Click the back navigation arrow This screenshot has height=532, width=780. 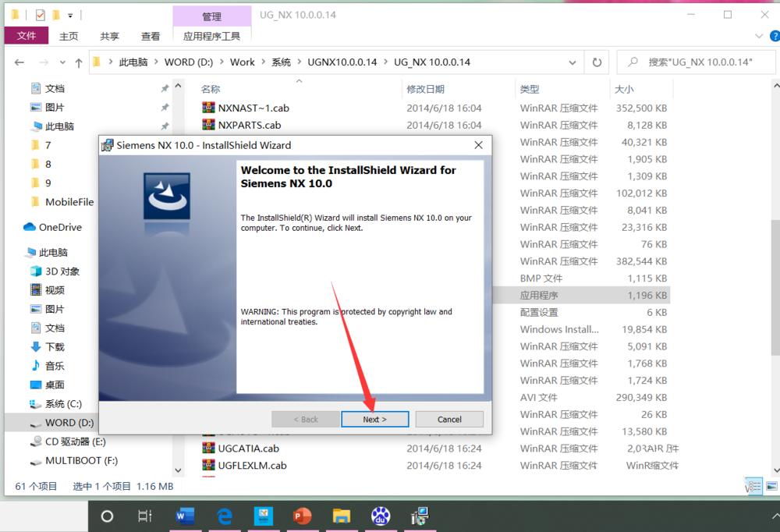(x=19, y=62)
